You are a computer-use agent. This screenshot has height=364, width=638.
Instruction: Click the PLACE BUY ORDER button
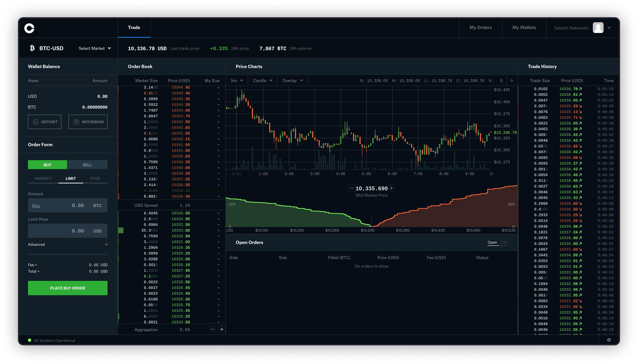tap(68, 288)
